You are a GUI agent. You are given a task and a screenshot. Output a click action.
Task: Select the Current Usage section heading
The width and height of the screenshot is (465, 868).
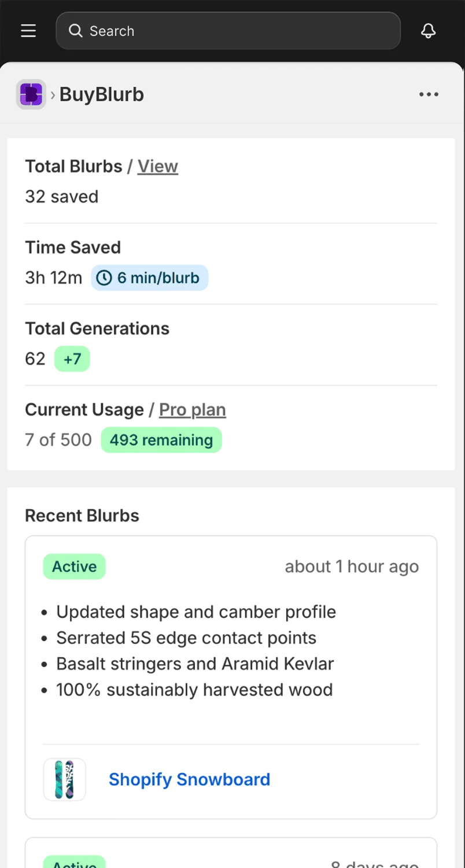pyautogui.click(x=84, y=410)
